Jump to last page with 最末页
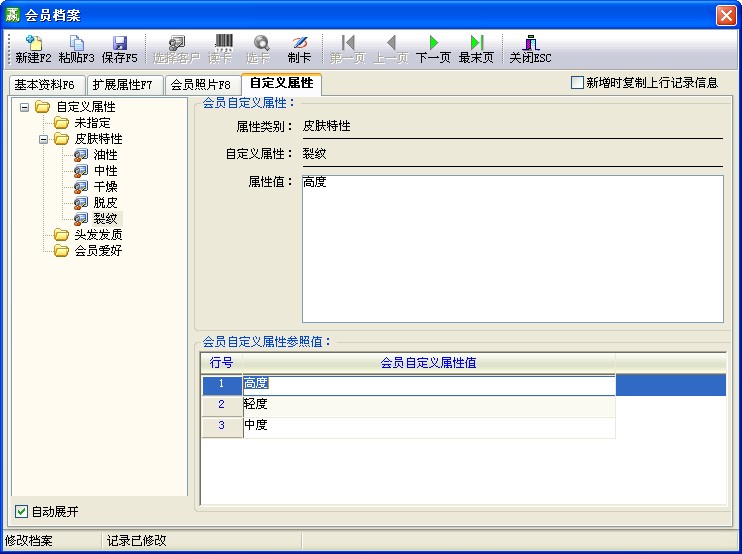 pos(476,42)
